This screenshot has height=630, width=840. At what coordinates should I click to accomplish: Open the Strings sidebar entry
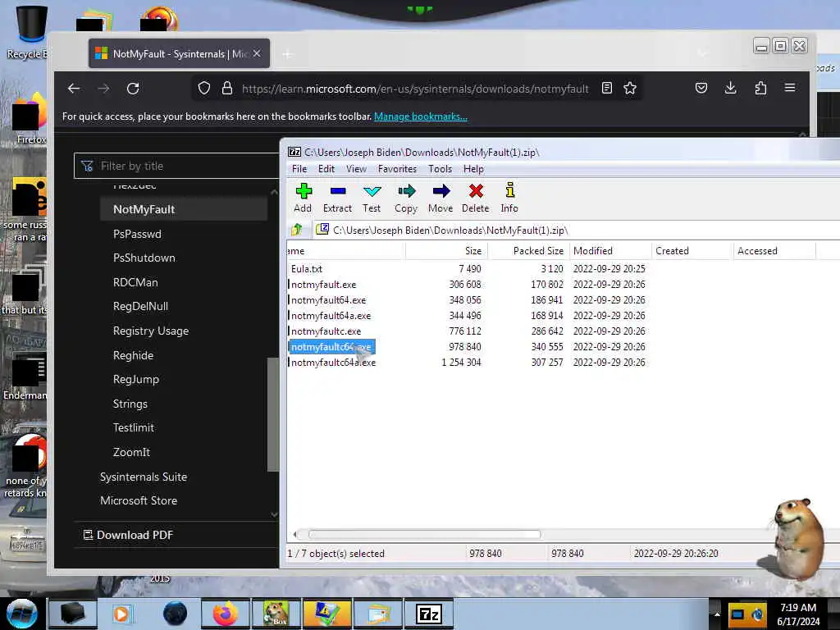(x=130, y=404)
